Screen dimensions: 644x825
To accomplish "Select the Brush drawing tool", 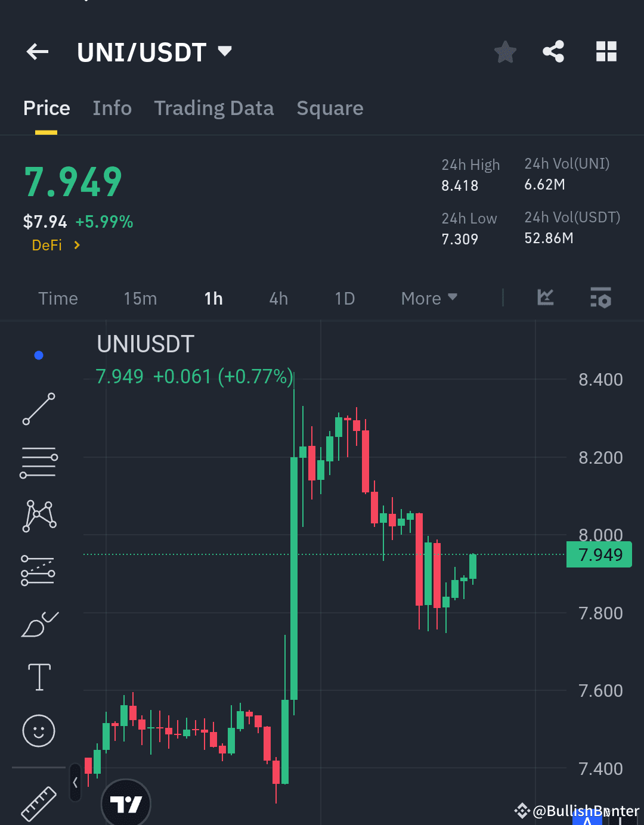I will [x=38, y=624].
